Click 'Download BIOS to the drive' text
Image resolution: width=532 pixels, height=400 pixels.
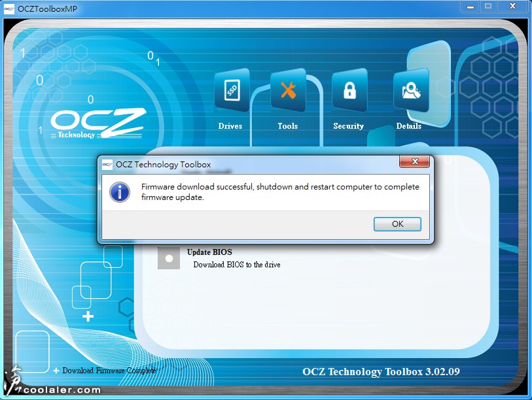[x=237, y=265]
